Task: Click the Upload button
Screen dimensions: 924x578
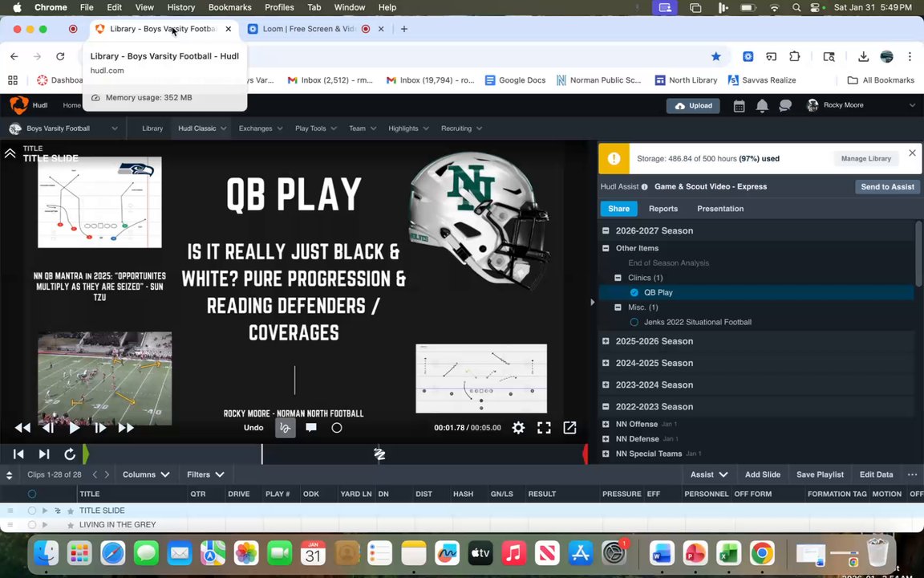Action: tap(693, 106)
